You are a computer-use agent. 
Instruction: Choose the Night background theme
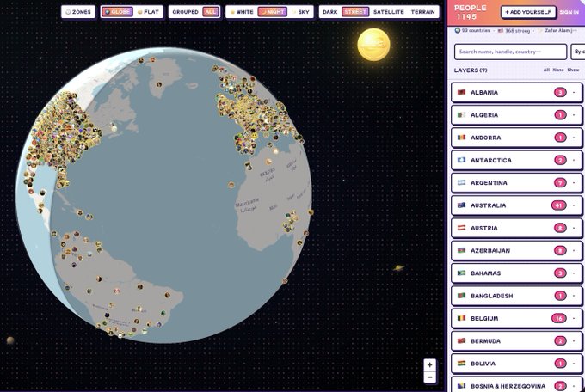point(273,12)
